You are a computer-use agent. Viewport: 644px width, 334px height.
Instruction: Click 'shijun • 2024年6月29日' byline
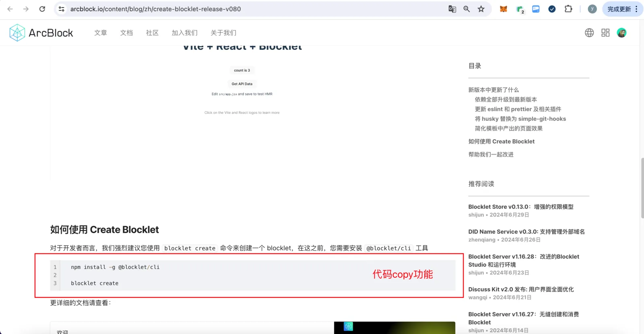(499, 215)
